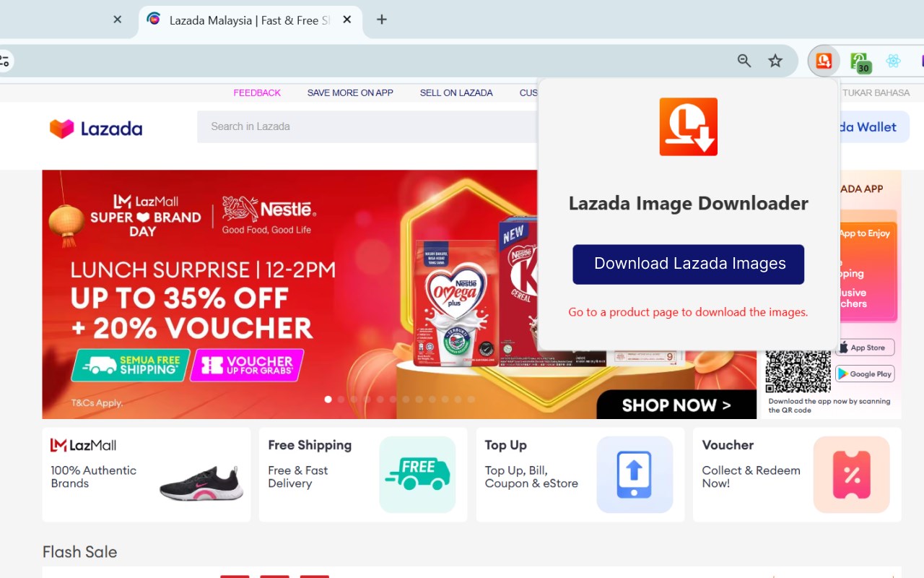This screenshot has height=578, width=924.
Task: Click the Lazada Image Downloader extension toolbar icon
Action: 824,61
